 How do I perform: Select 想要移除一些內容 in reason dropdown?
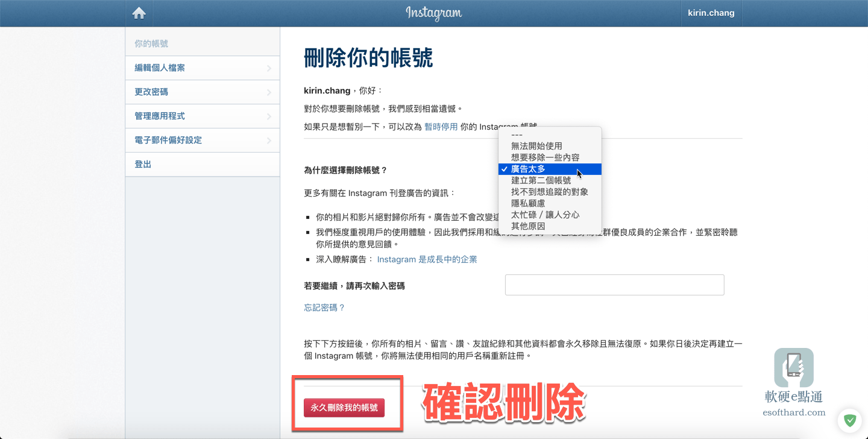[x=550, y=157]
